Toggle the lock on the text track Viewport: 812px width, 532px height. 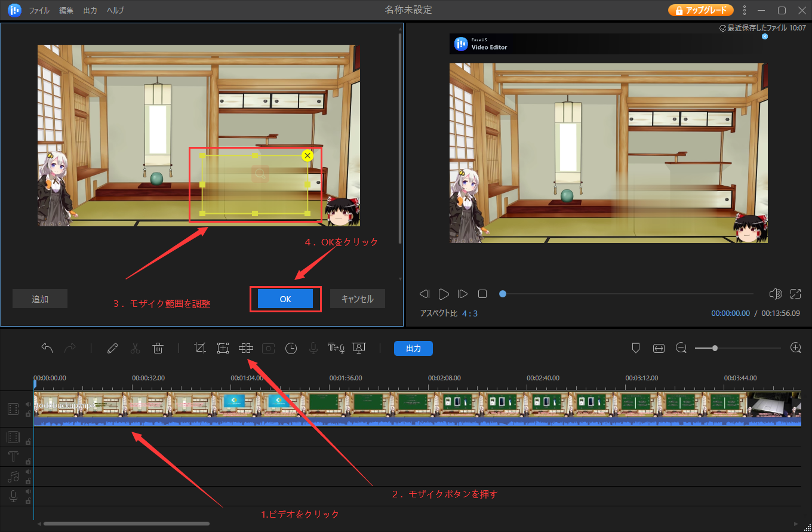click(28, 462)
